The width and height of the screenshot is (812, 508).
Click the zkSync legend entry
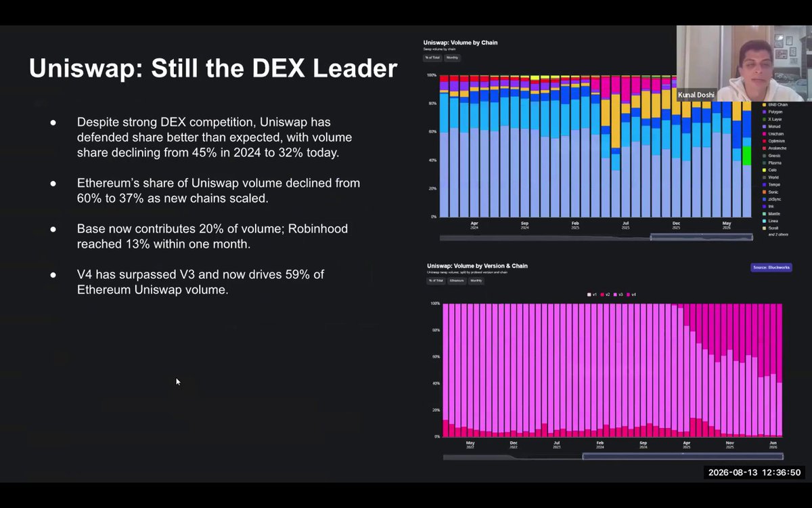click(772, 199)
